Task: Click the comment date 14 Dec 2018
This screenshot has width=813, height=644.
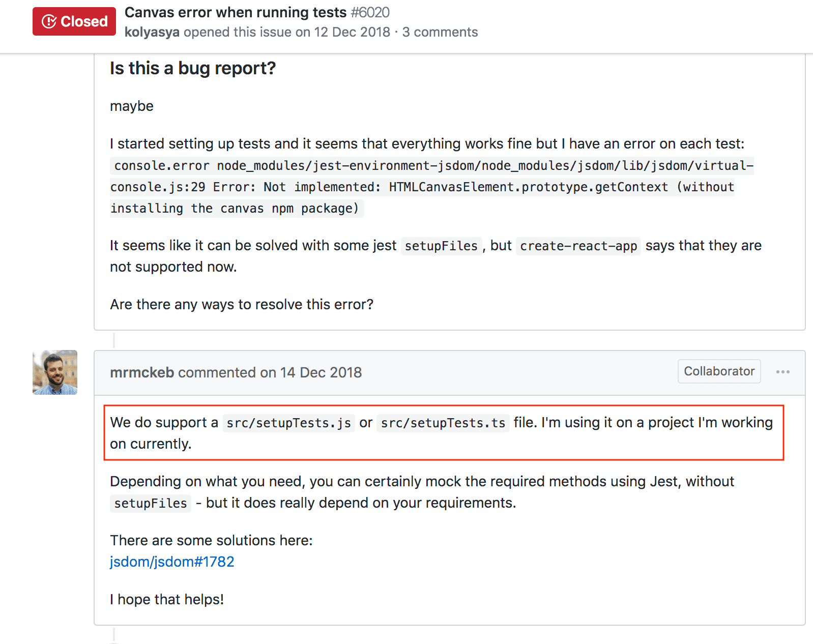Action: (x=321, y=372)
